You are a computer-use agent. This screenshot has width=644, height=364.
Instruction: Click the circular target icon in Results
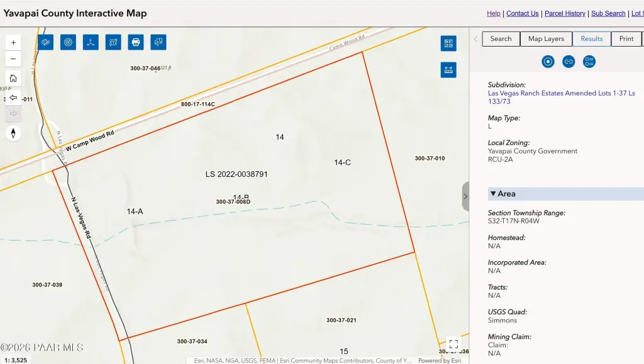548,62
